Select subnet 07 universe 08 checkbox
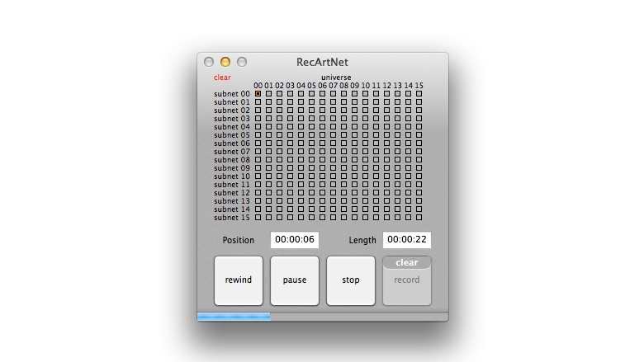The image size is (644, 362). (343, 152)
